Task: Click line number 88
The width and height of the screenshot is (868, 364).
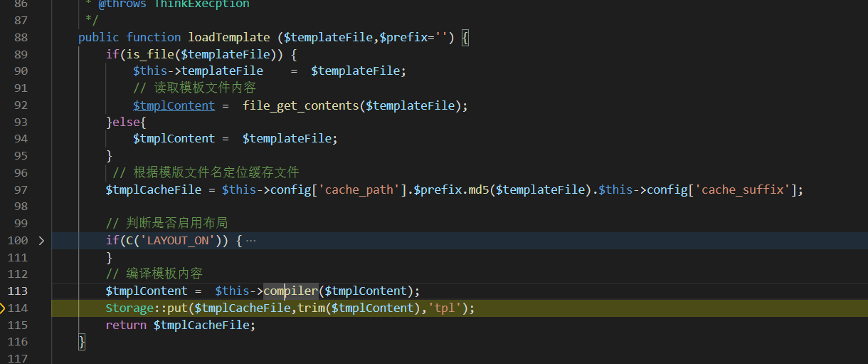Action: pos(21,37)
